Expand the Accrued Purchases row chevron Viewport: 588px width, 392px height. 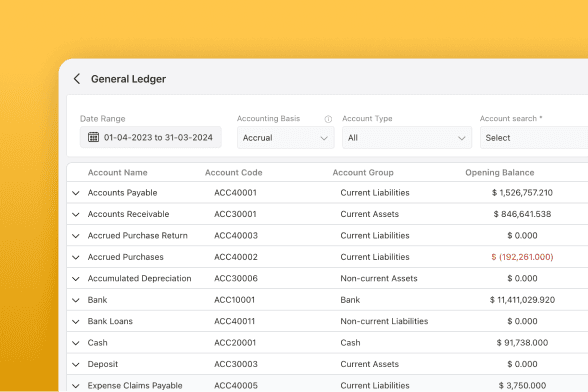[76, 257]
